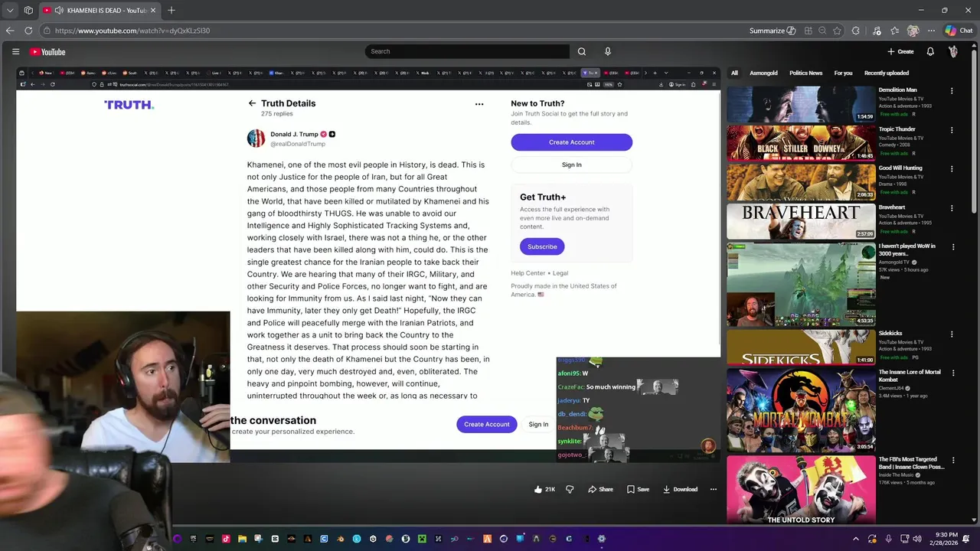This screenshot has width=980, height=551.
Task: Dislike this video
Action: coord(570,489)
